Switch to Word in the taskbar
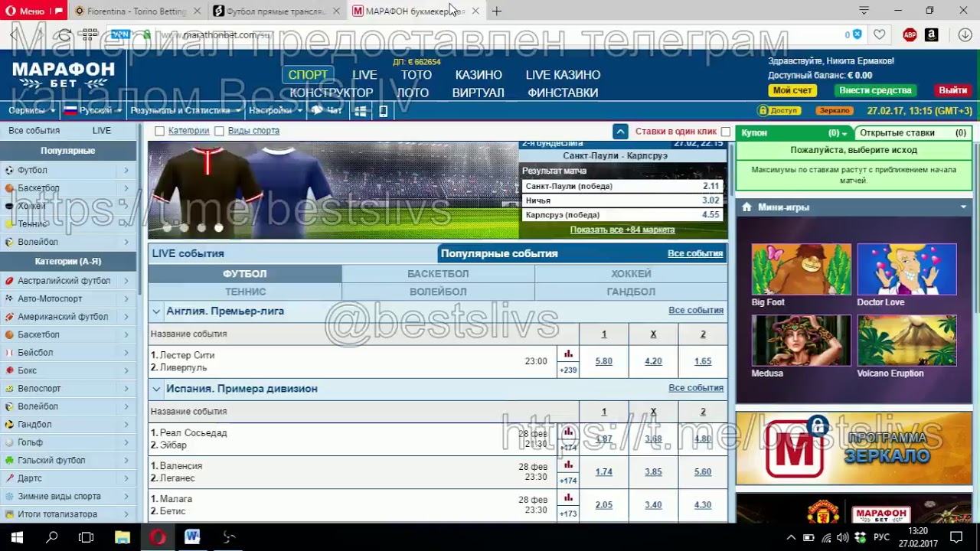The image size is (980, 551). pos(192,537)
